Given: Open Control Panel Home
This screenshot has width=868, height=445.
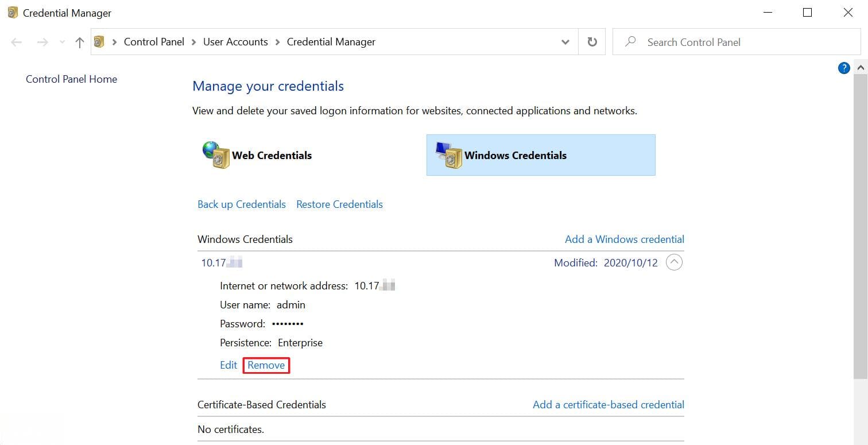Looking at the screenshot, I should coord(71,79).
